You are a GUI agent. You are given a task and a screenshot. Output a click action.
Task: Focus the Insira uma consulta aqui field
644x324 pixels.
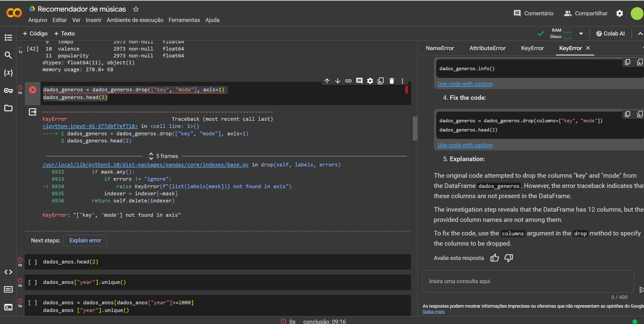(x=528, y=281)
